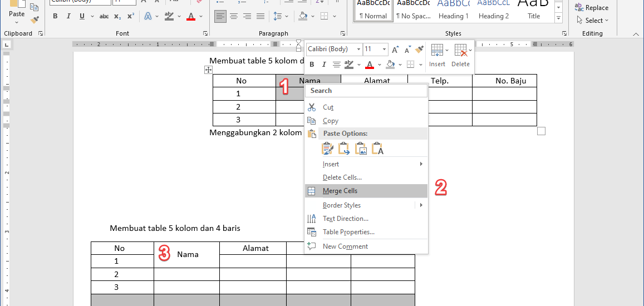
Task: Toggle Subscript formatting in the ribbon
Action: 117,17
